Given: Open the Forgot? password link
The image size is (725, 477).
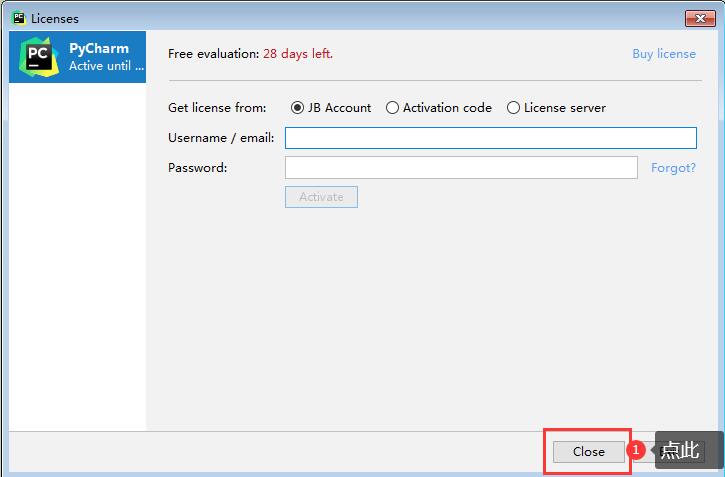Looking at the screenshot, I should pos(673,168).
